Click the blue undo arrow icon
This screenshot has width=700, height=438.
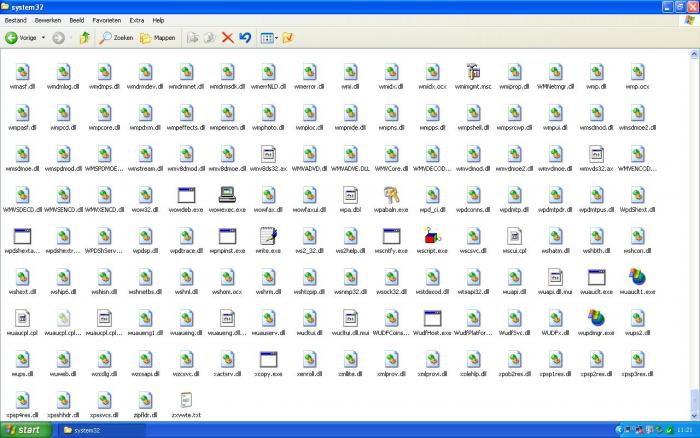245,38
